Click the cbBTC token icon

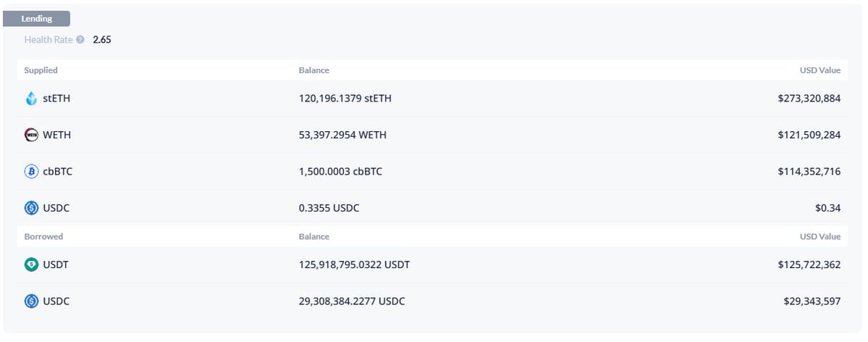click(31, 172)
